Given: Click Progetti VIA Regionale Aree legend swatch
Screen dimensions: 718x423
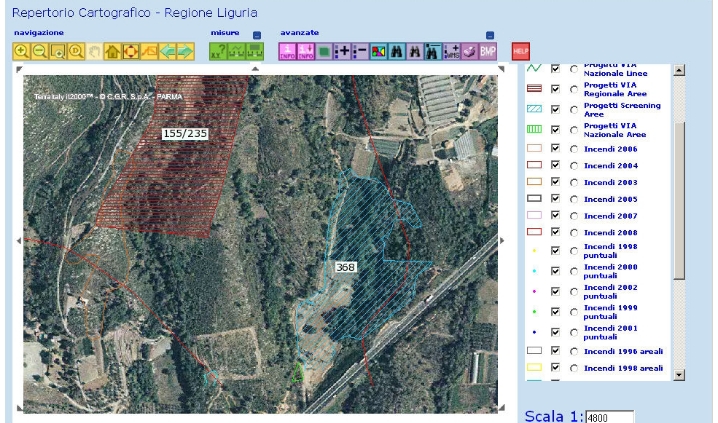Looking at the screenshot, I should point(534,88).
